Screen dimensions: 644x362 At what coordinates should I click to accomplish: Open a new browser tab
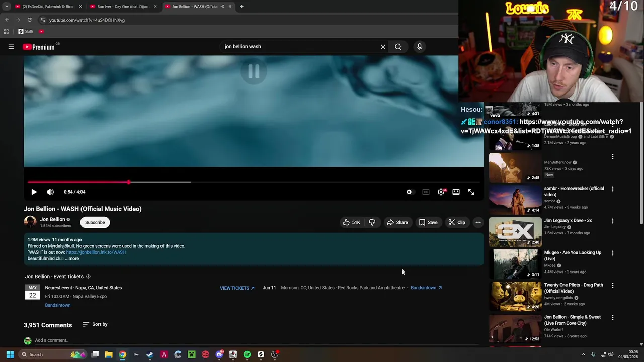pyautogui.click(x=242, y=7)
